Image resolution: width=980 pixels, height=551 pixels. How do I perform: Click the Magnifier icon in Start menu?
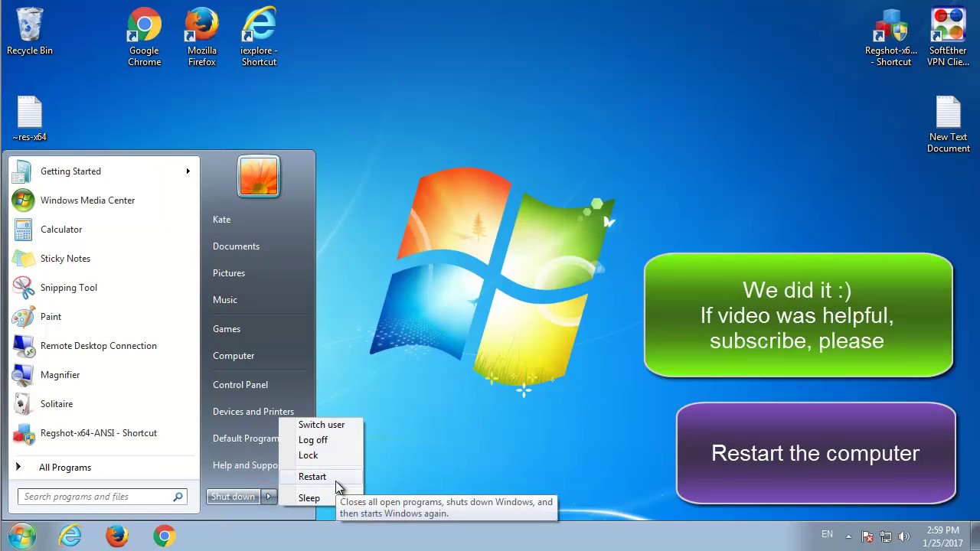23,375
